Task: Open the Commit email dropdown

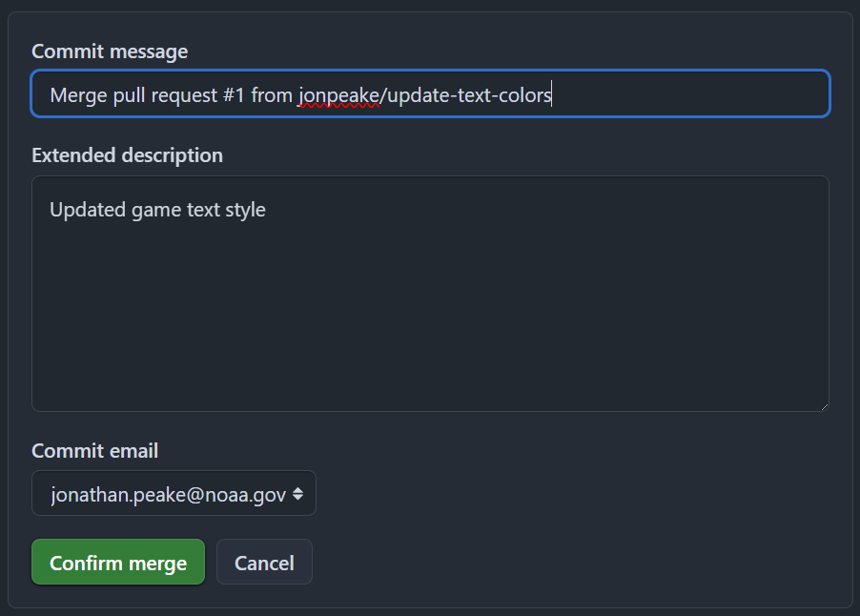Action: 174,493
